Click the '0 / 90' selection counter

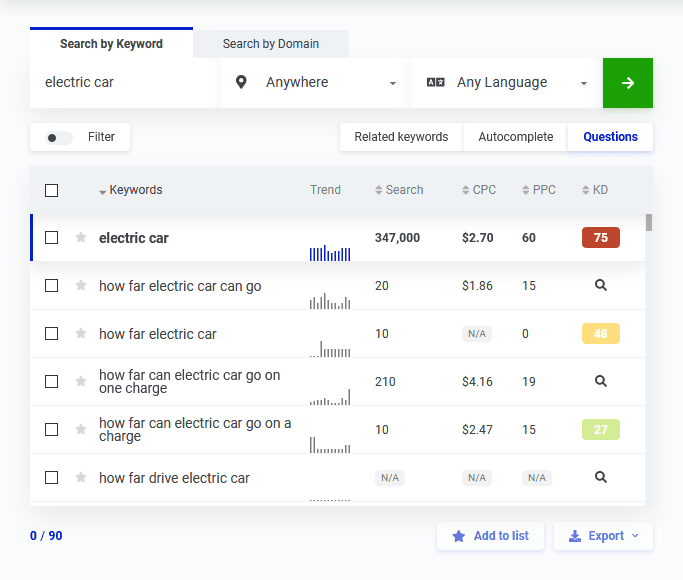(46, 536)
